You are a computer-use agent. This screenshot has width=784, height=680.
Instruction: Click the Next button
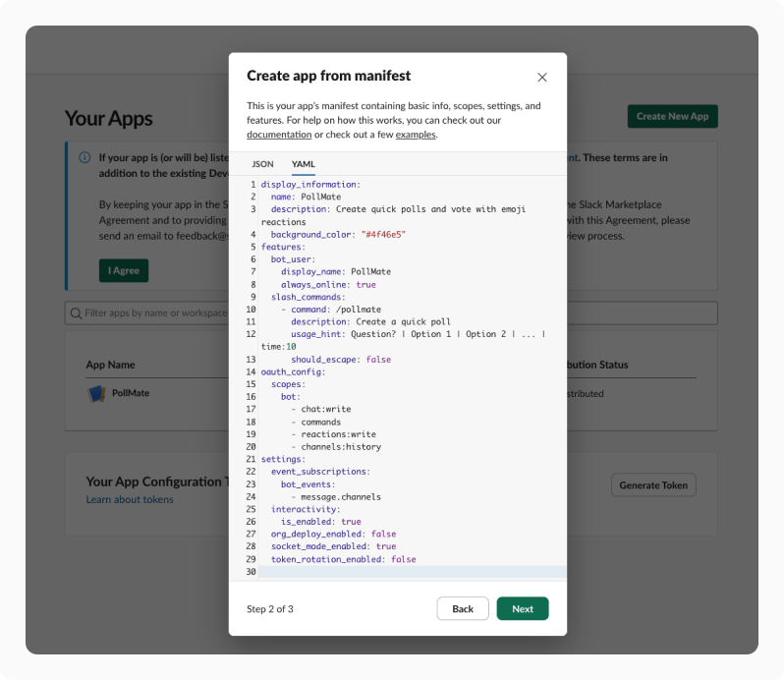click(x=523, y=608)
